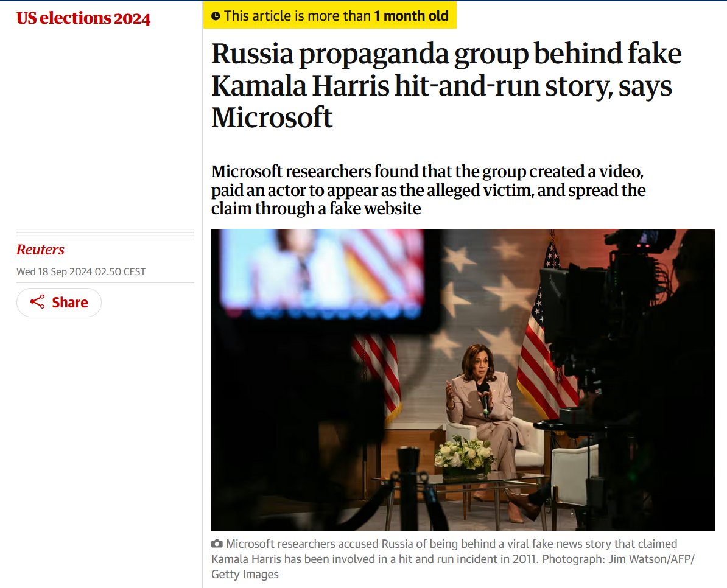
Task: Click the article age warning banner
Action: [x=329, y=15]
